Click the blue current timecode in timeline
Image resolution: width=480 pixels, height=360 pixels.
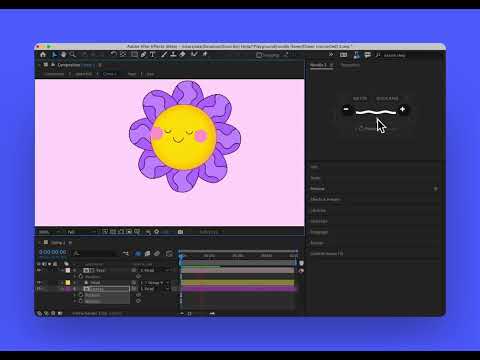pyautogui.click(x=53, y=252)
